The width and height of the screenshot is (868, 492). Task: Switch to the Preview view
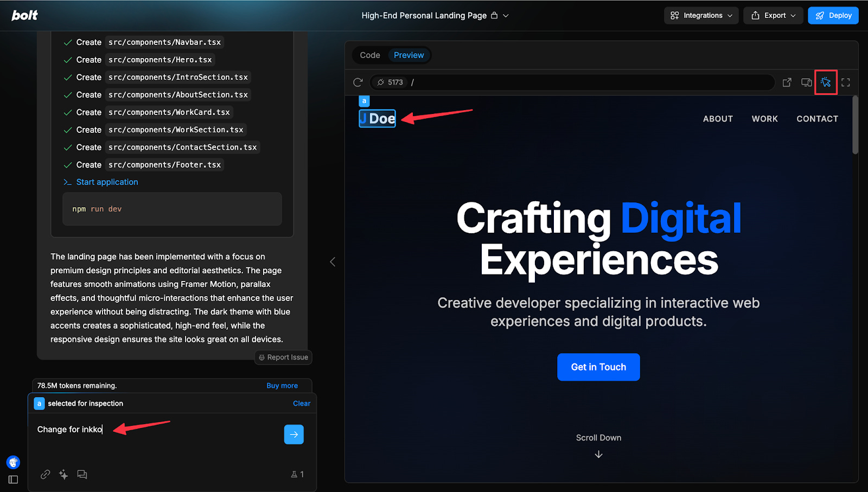click(x=409, y=55)
